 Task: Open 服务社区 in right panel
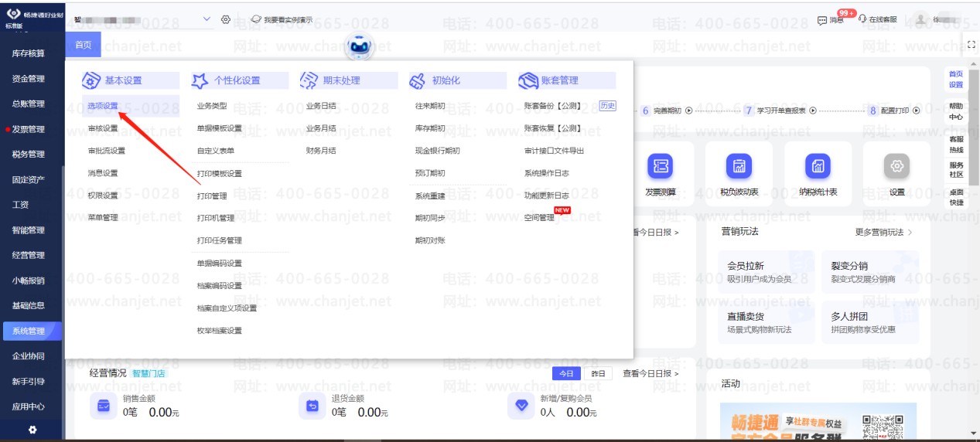click(x=956, y=169)
